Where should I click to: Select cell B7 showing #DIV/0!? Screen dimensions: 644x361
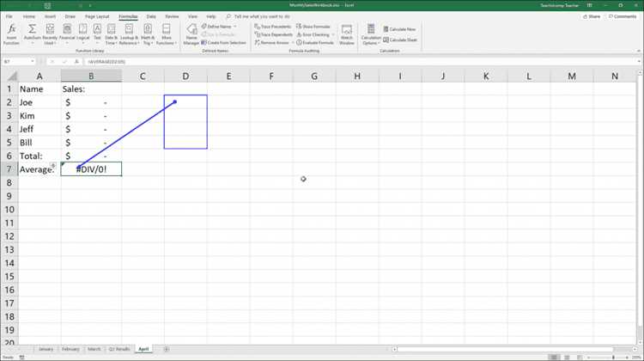click(91, 169)
